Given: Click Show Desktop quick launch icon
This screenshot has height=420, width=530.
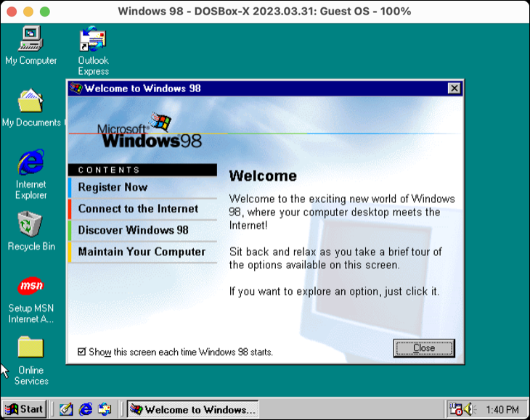Looking at the screenshot, I should pos(66,409).
